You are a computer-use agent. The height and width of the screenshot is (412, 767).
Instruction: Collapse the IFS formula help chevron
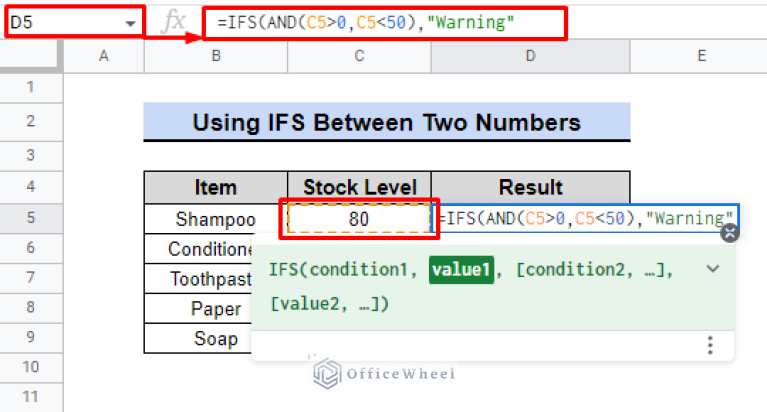713,269
